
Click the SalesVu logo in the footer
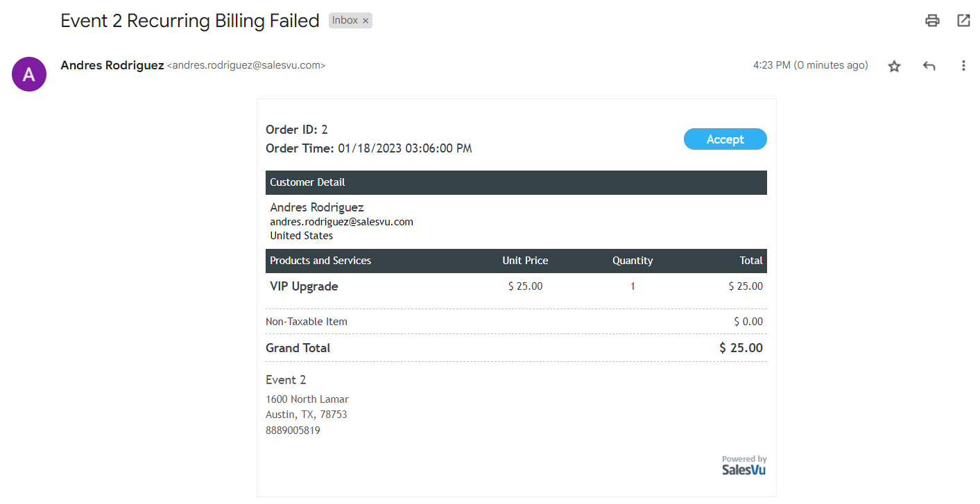pos(743,469)
